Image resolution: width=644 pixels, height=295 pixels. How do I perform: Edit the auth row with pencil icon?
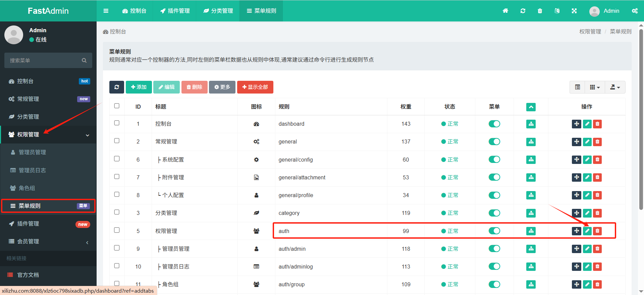pos(587,231)
